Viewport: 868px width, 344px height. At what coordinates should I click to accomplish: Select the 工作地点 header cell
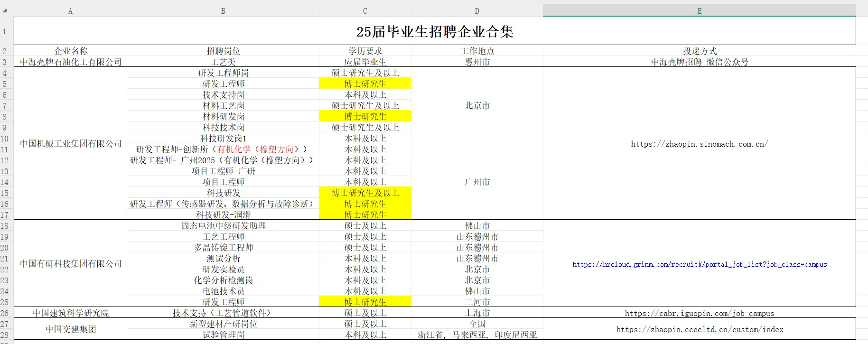(x=477, y=51)
